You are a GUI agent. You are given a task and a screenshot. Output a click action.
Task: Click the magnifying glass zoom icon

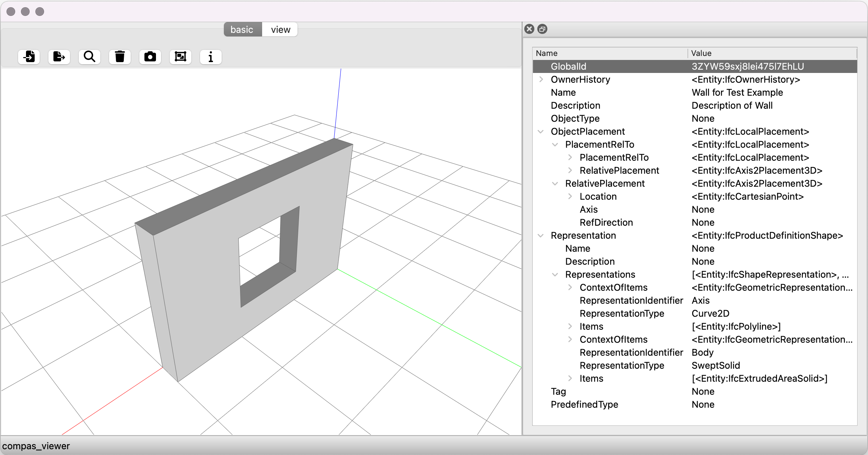click(90, 57)
